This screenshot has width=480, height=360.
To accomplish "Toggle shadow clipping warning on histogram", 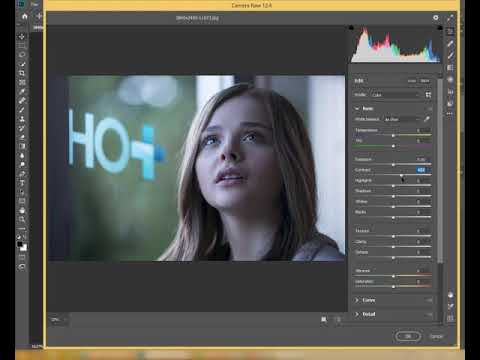I will (x=351, y=28).
